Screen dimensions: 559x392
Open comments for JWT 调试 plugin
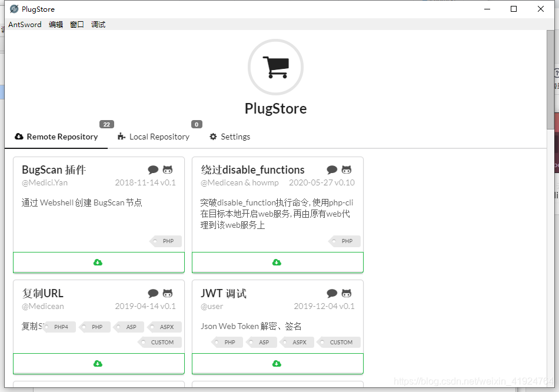[x=332, y=293]
